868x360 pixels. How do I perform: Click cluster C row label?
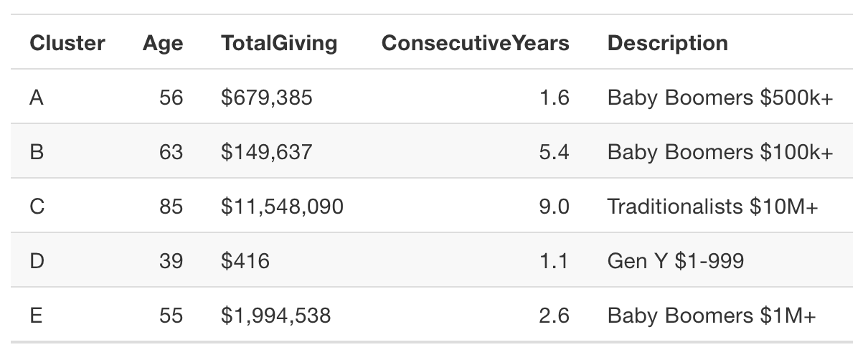point(37,207)
